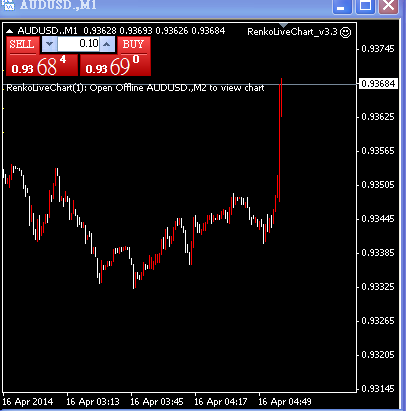Click the chart shift triangle marker
406x411 pixels.
(x=284, y=25)
